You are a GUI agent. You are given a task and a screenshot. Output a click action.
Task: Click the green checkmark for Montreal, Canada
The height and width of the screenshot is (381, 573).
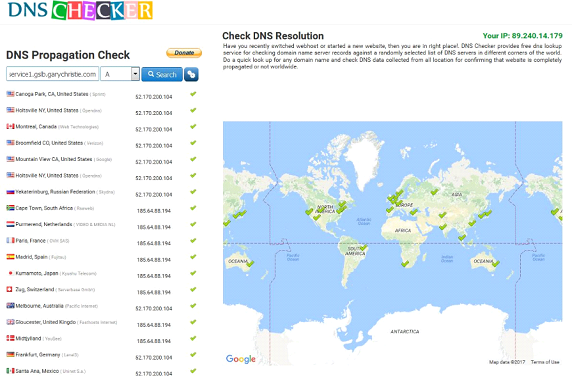(x=193, y=127)
